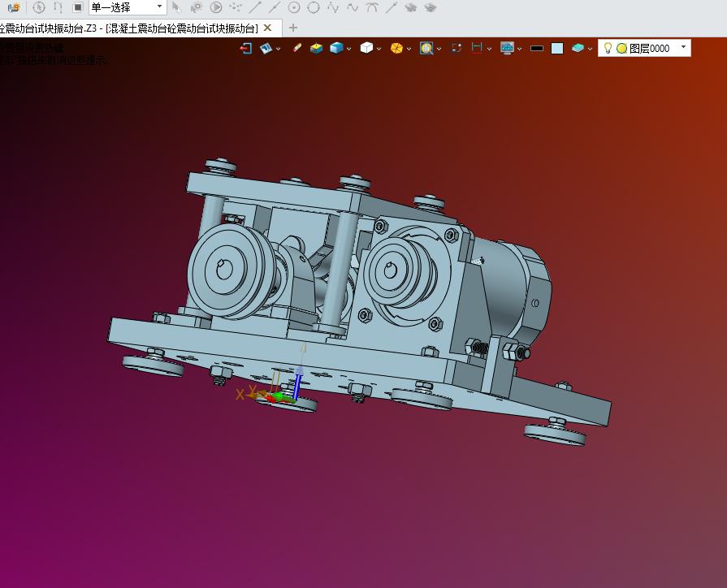Toggle the light bulb layer visibility
Viewport: 727px width, 588px height.
click(x=608, y=48)
